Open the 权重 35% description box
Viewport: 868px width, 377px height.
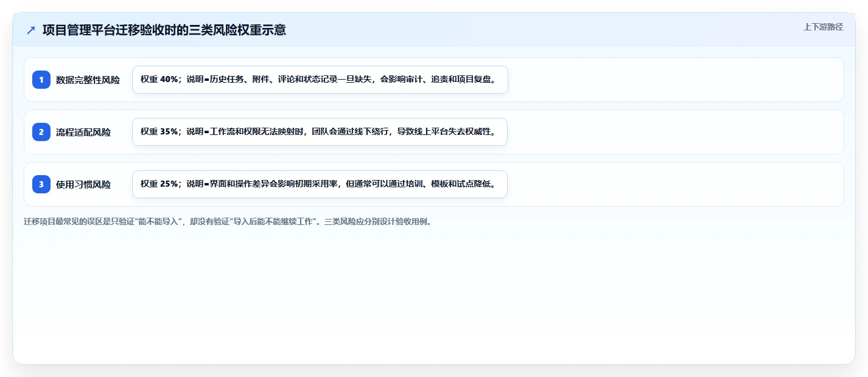point(320,132)
